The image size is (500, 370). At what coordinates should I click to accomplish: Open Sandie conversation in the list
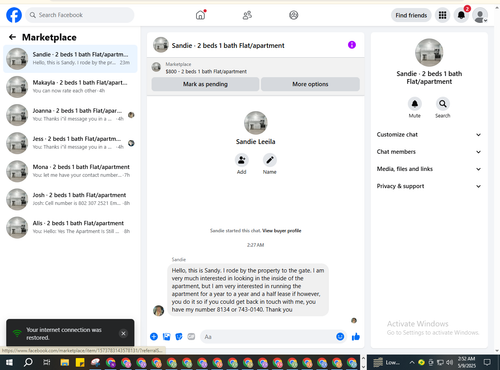(70, 59)
